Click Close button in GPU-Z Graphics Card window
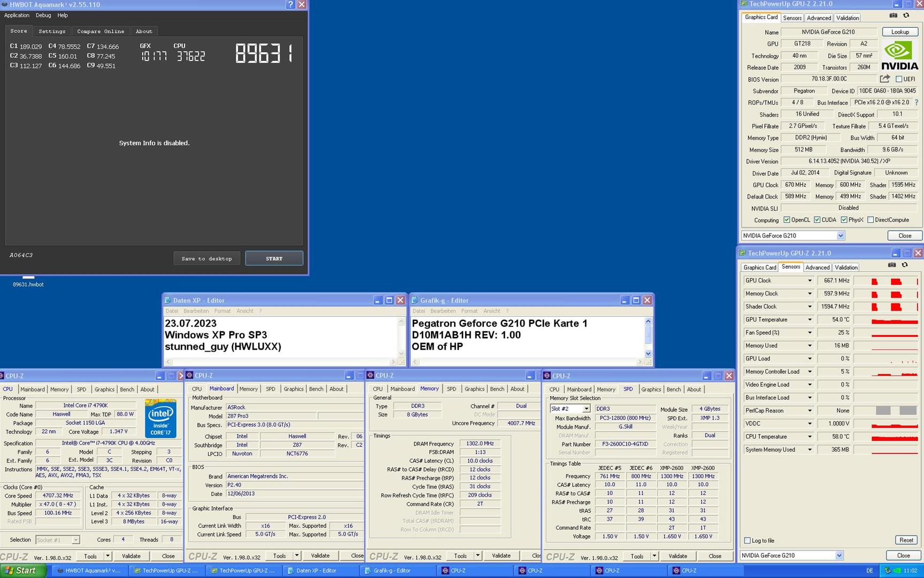Viewport: 924px width, 578px height. pos(905,235)
